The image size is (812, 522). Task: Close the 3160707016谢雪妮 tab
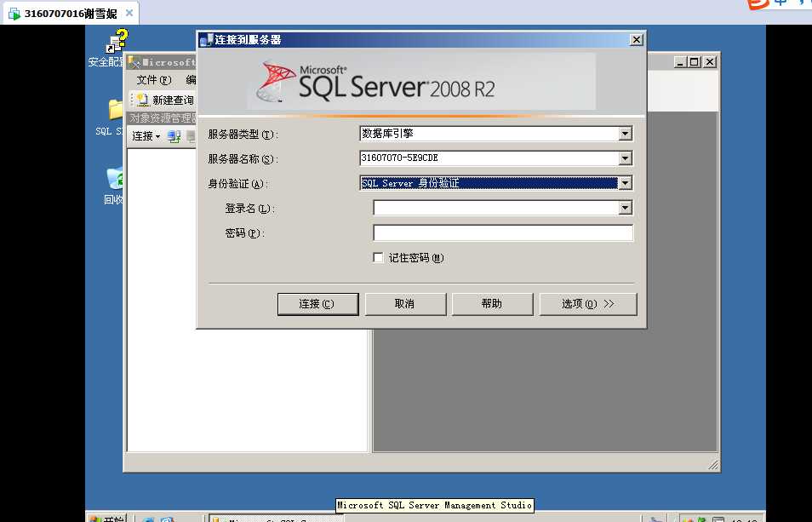pos(129,13)
